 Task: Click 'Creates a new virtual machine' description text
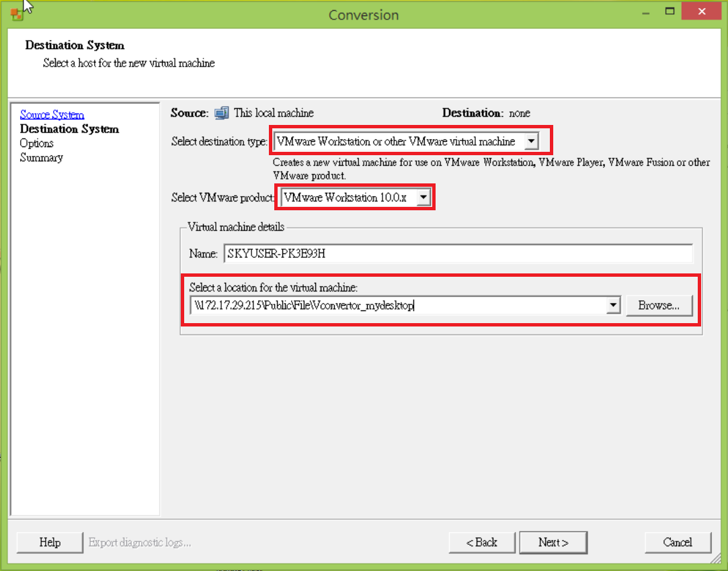pos(491,169)
